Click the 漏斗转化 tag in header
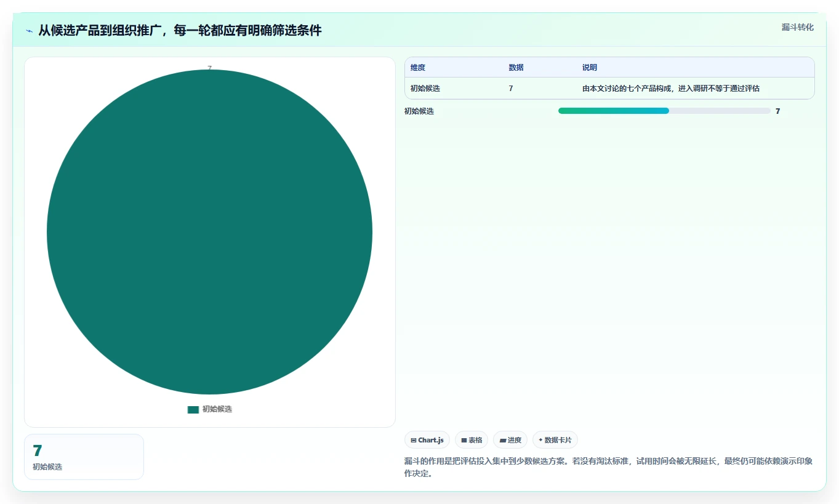The width and height of the screenshot is (839, 504). 797,27
